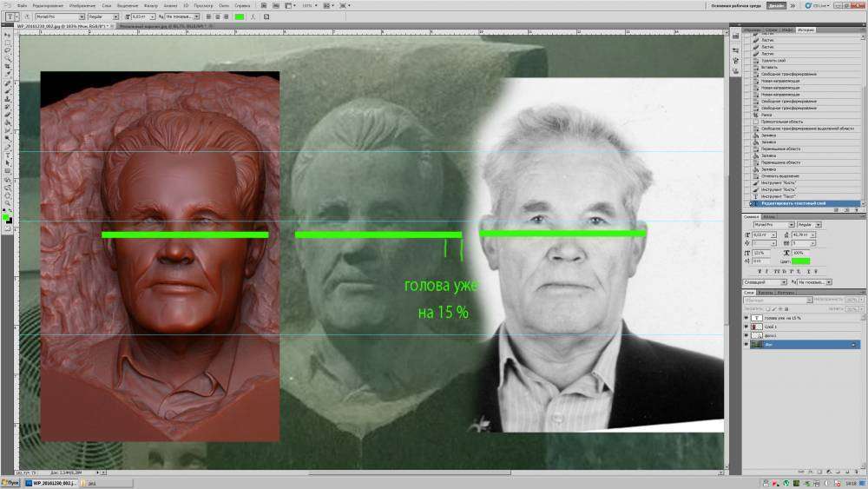This screenshot has height=489, width=868.
Task: Select the Move tool in the toolbox
Action: [x=7, y=34]
